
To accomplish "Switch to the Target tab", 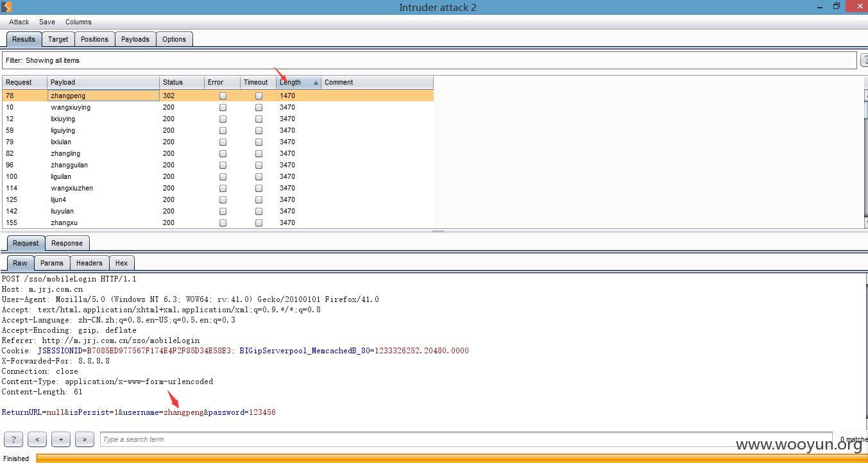I will [x=58, y=39].
